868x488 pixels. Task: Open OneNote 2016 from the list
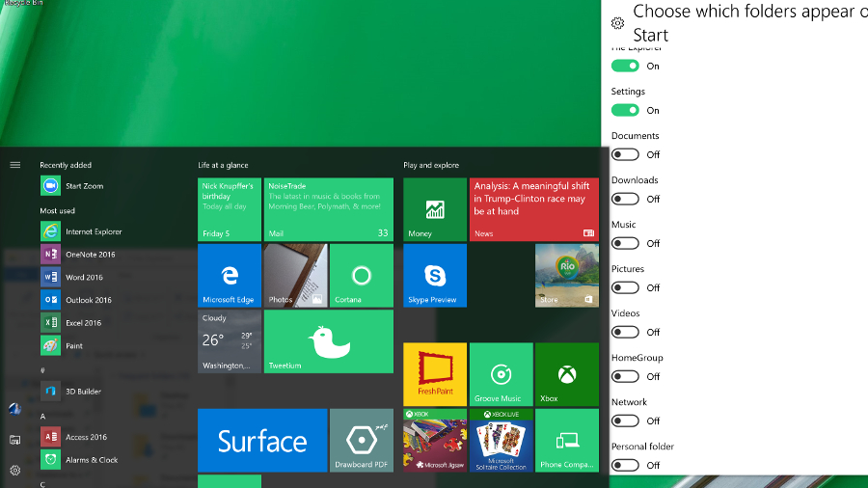click(50, 254)
